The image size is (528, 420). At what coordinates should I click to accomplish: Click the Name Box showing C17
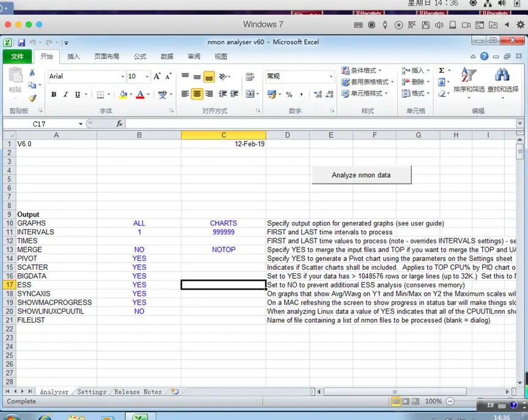pyautogui.click(x=39, y=124)
